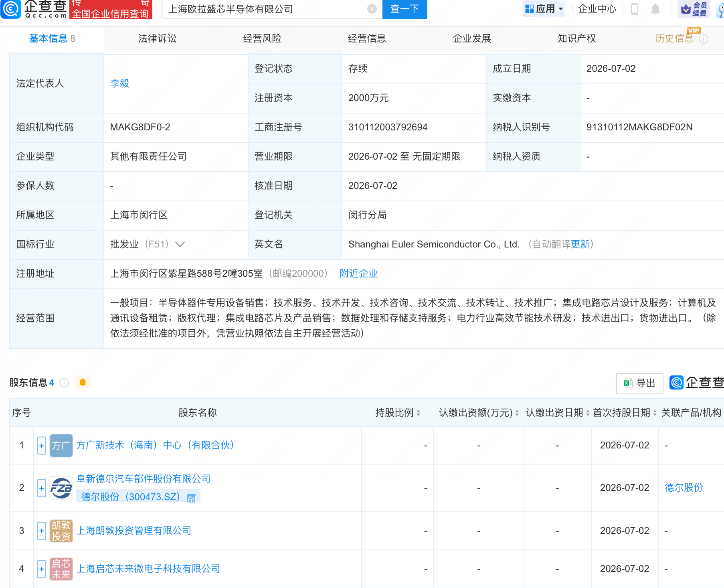
Task: Click orange bell alert beside 股东信息
Action: click(83, 382)
